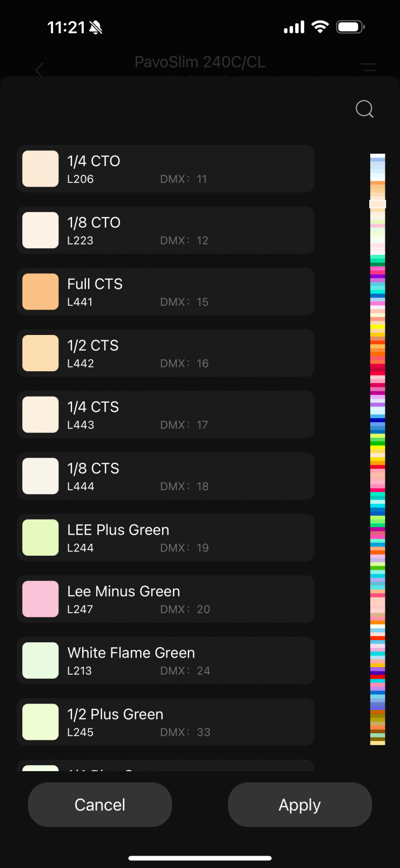This screenshot has height=868, width=400.
Task: Choose the LEE Plus Green swatch
Action: pos(41,537)
